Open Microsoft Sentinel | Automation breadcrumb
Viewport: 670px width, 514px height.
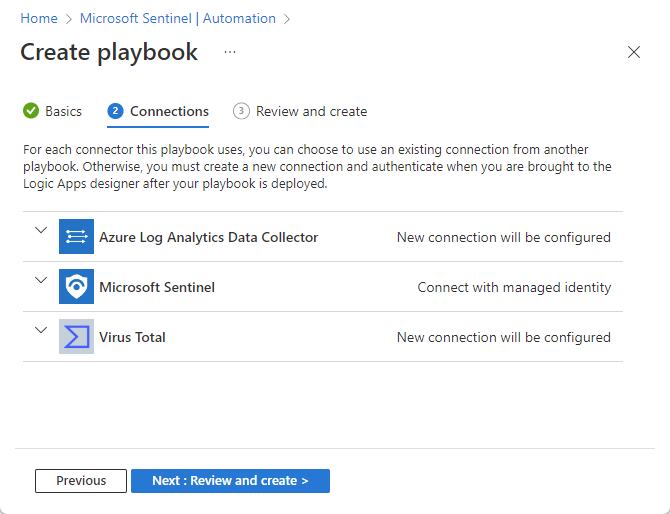click(x=178, y=18)
